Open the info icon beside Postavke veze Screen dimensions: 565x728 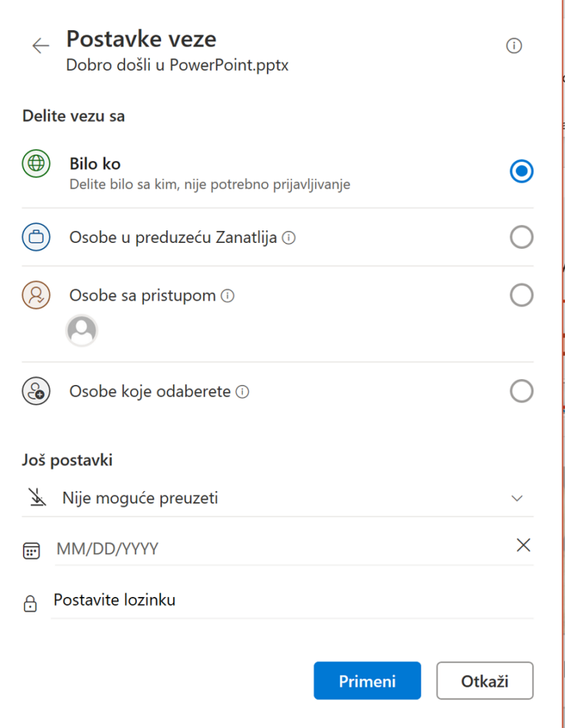[x=514, y=46]
